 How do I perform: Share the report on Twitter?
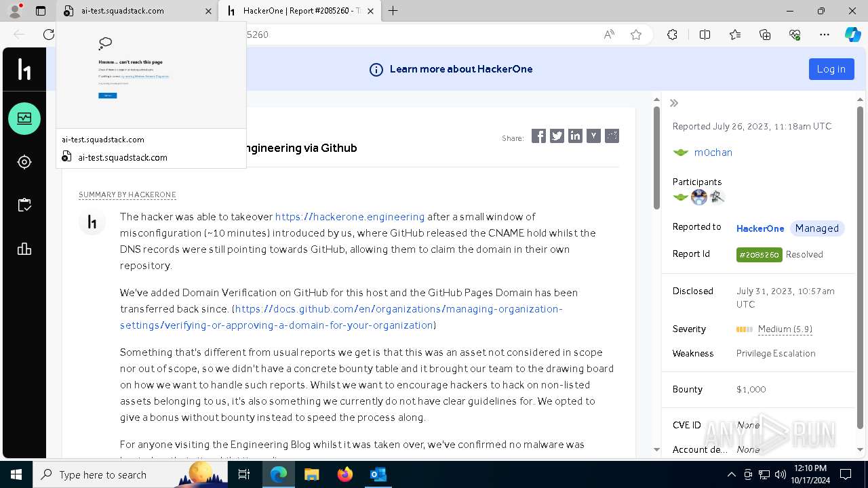[557, 136]
